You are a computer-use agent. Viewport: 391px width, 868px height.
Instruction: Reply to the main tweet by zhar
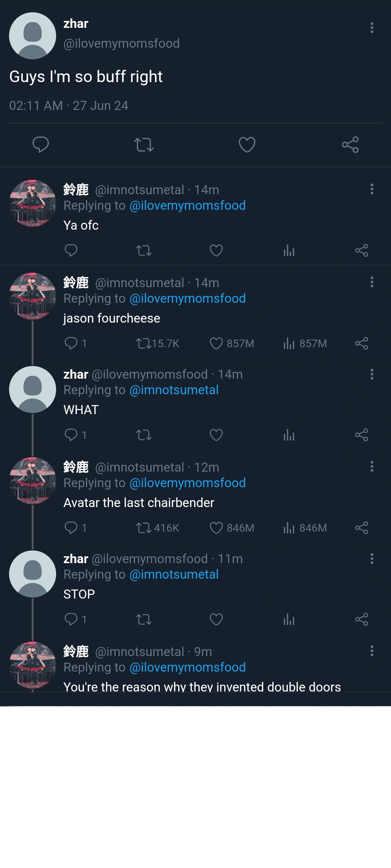[41, 145]
